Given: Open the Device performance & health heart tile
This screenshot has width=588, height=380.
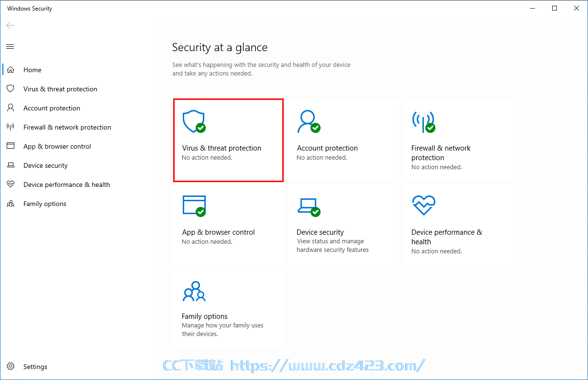Looking at the screenshot, I should [457, 224].
